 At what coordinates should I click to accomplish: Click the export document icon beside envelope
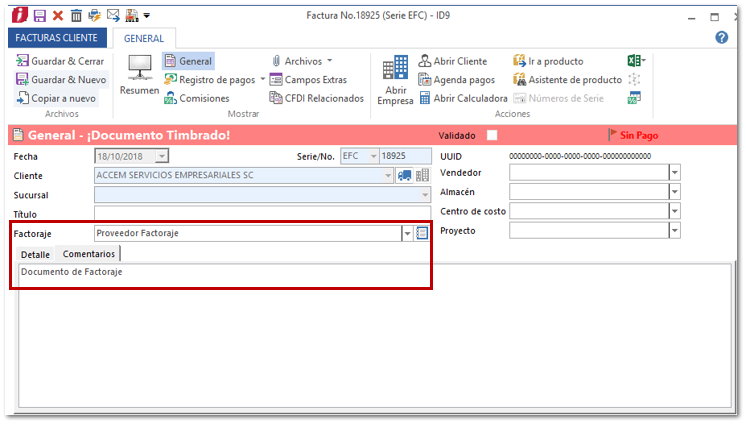pyautogui.click(x=132, y=16)
